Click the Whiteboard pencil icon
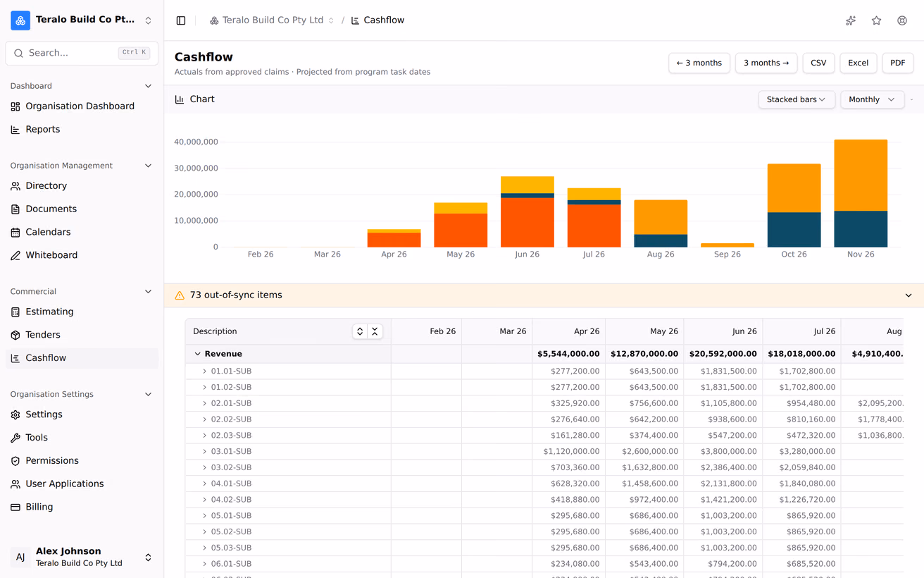 (x=15, y=256)
